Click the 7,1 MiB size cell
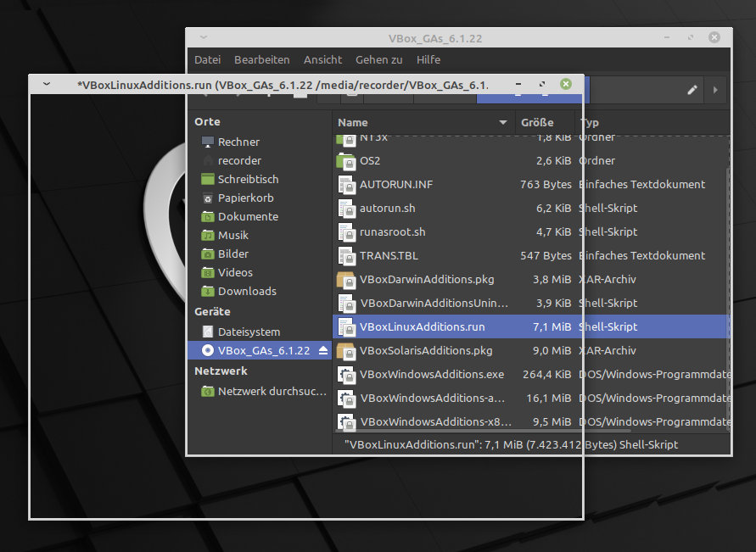 tap(552, 326)
